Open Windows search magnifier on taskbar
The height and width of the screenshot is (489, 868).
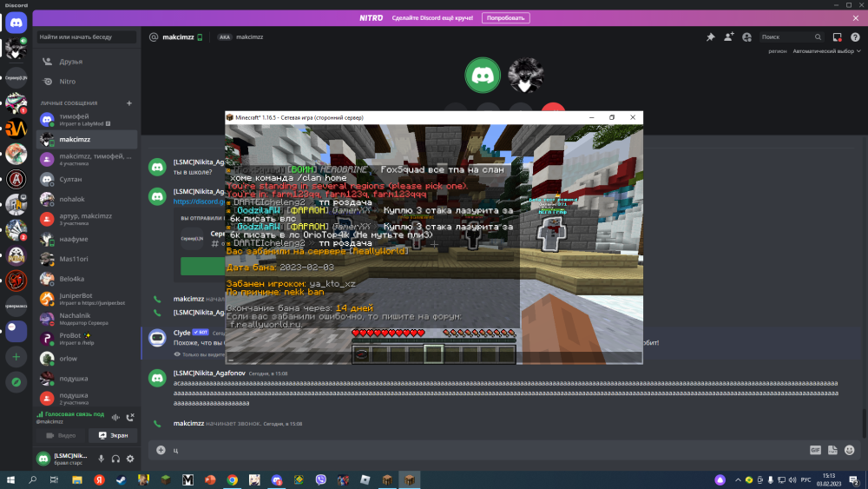click(33, 479)
